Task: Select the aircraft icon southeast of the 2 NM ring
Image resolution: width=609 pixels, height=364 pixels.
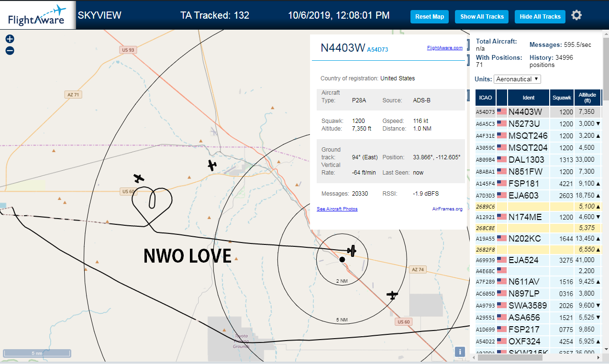Action: (x=392, y=295)
